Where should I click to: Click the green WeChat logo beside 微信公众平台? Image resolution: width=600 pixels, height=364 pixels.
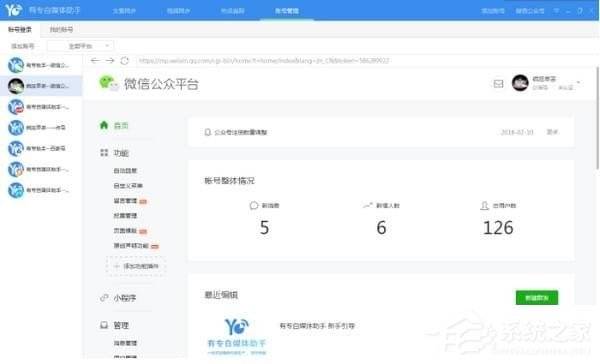pyautogui.click(x=108, y=83)
